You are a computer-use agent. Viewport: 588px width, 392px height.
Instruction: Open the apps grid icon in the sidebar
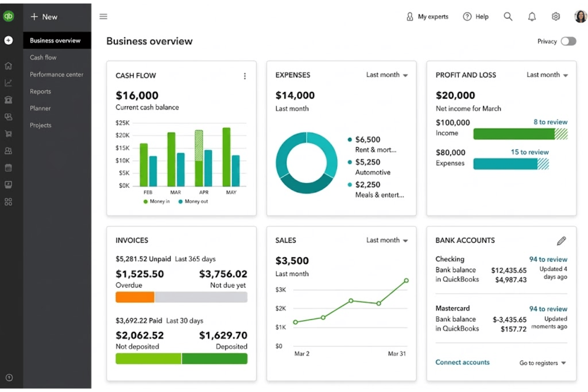point(8,202)
